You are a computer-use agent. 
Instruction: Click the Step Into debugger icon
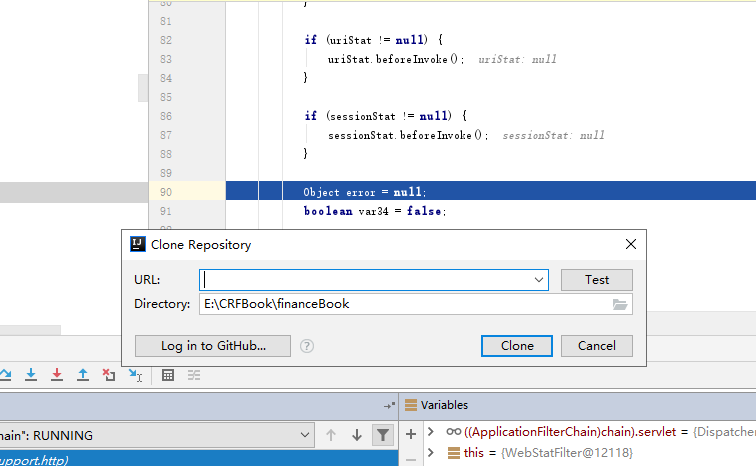tap(31, 375)
